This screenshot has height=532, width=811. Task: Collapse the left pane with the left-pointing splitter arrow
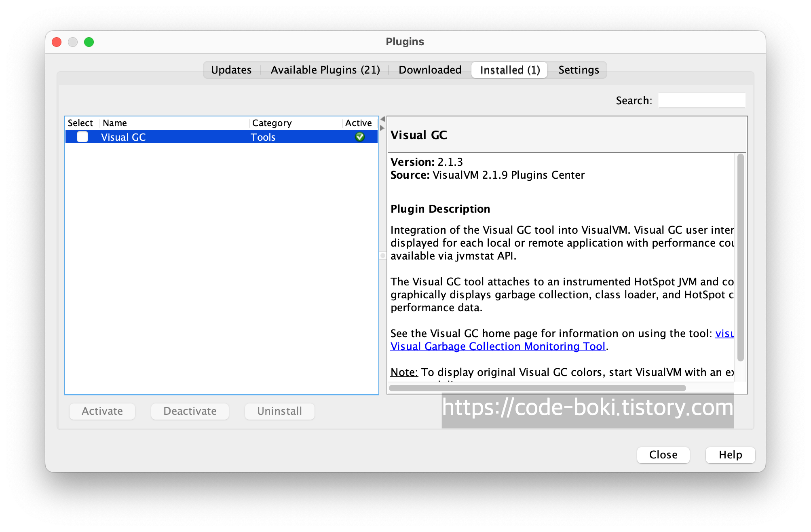coord(382,119)
